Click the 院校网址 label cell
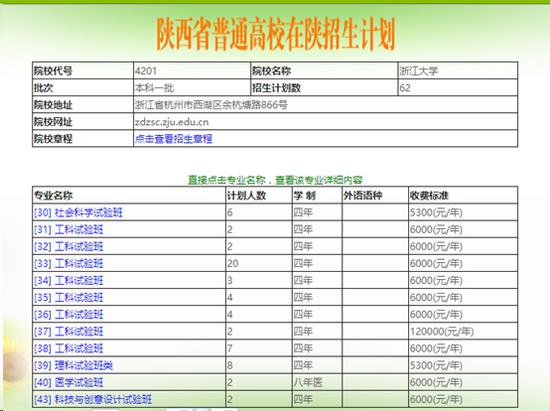This screenshot has width=550, height=411. pos(83,121)
